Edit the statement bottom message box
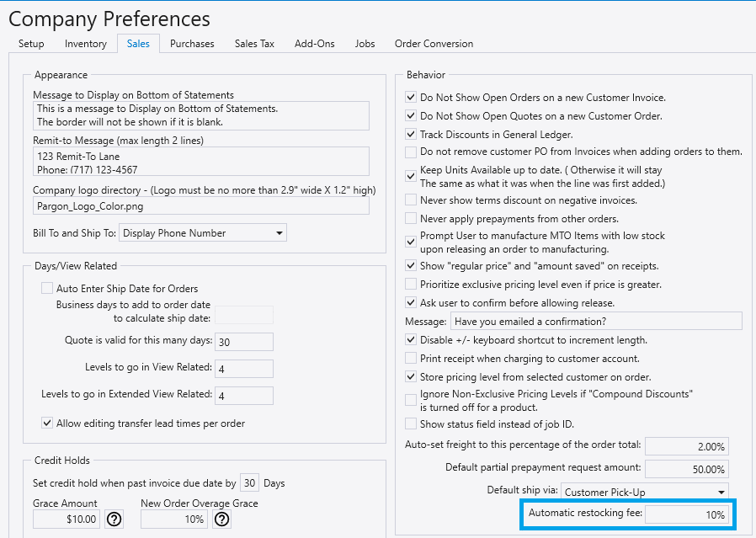This screenshot has height=538, width=756. click(201, 115)
